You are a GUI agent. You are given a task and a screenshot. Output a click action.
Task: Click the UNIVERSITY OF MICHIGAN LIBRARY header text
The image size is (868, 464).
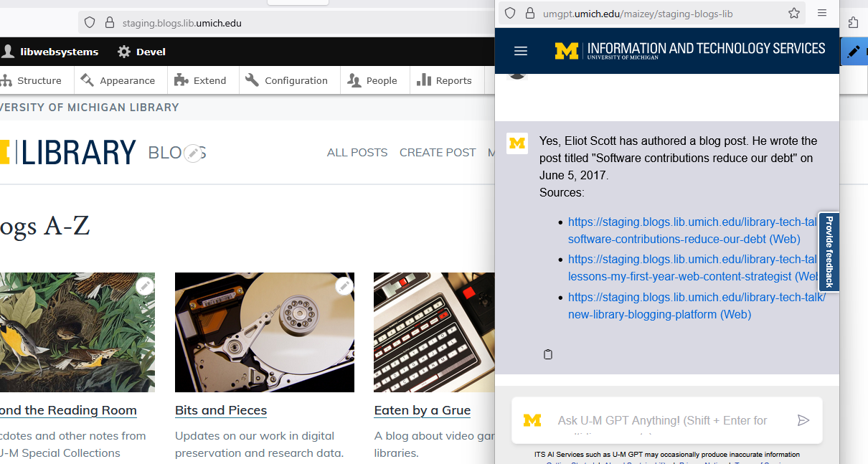89,108
